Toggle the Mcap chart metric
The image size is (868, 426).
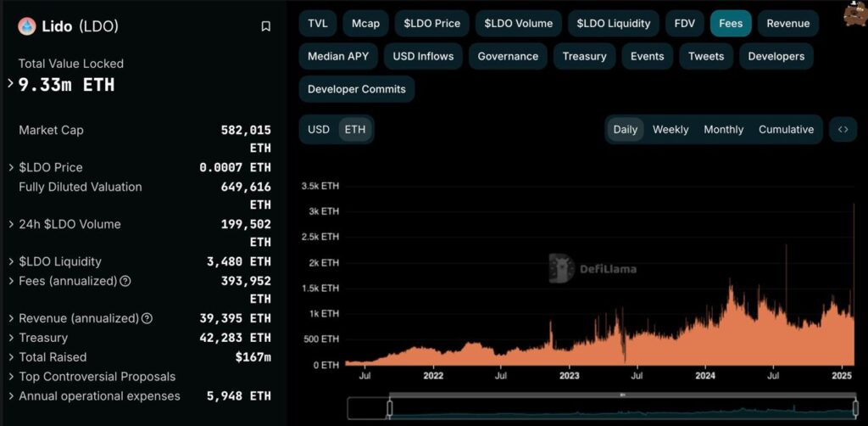pyautogui.click(x=365, y=23)
